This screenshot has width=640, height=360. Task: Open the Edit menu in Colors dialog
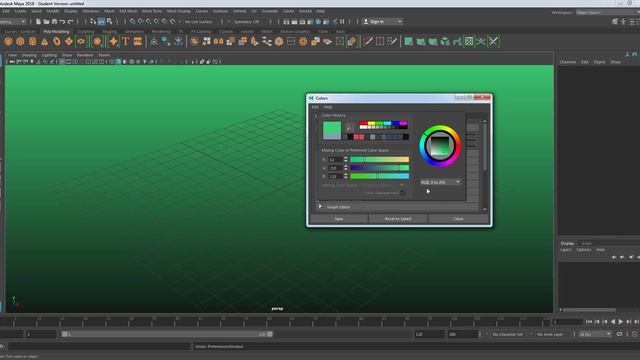pyautogui.click(x=315, y=107)
